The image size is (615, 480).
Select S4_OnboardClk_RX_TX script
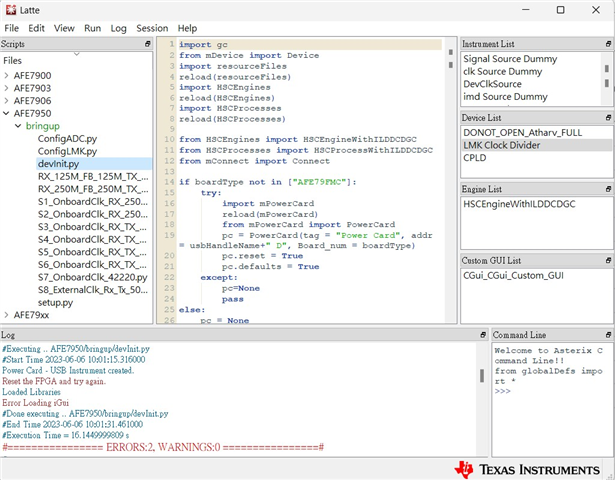point(93,239)
